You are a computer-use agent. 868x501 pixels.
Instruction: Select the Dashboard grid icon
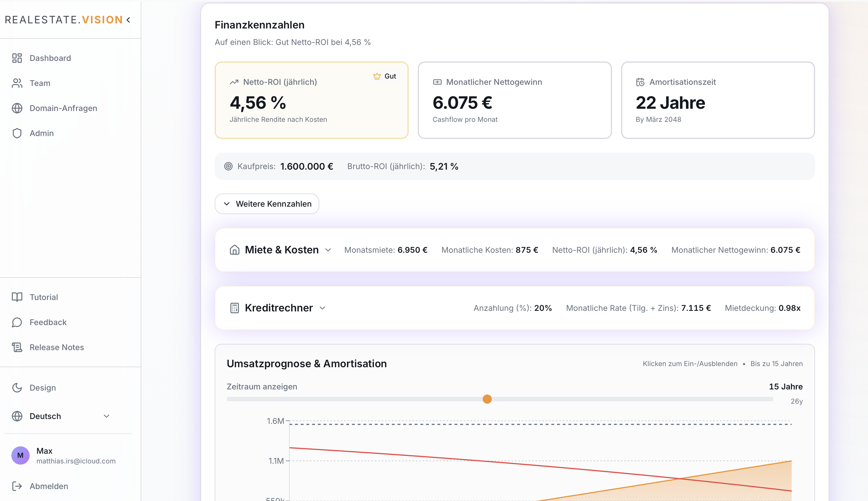click(x=17, y=58)
